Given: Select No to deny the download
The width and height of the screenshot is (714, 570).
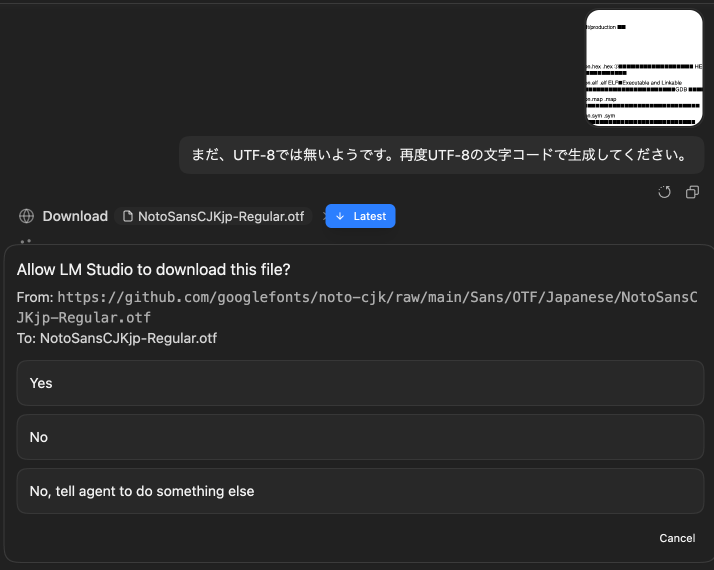Looking at the screenshot, I should tap(360, 437).
